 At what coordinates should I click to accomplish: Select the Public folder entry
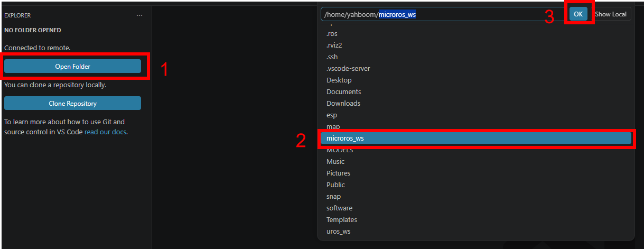click(476, 185)
